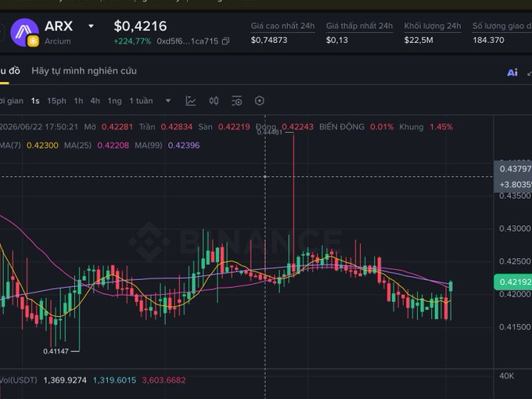Select the 1 tuần time interval

pos(141,101)
